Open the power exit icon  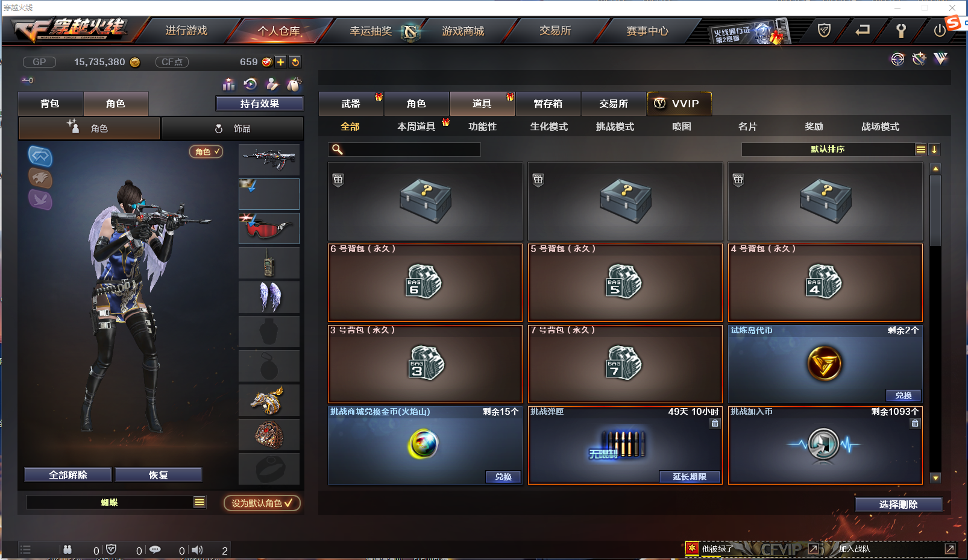(940, 30)
